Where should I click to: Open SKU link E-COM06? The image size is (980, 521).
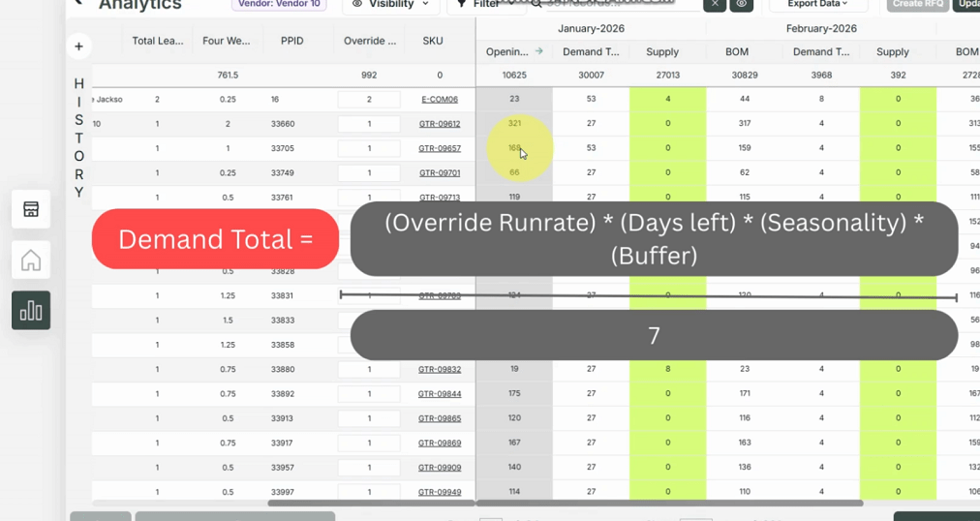[x=440, y=100]
